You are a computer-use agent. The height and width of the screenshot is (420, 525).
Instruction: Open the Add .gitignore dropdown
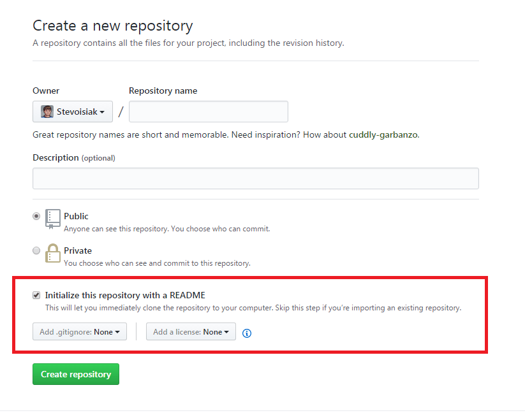(80, 331)
